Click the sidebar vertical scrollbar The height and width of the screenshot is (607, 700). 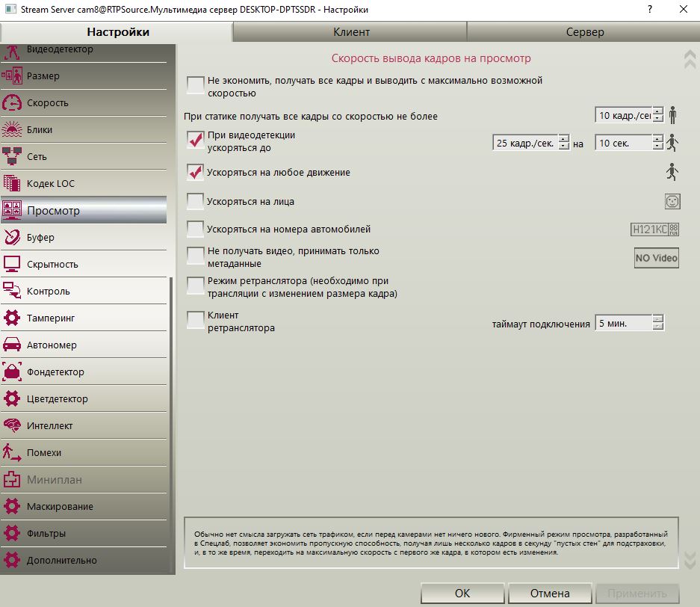point(171,425)
